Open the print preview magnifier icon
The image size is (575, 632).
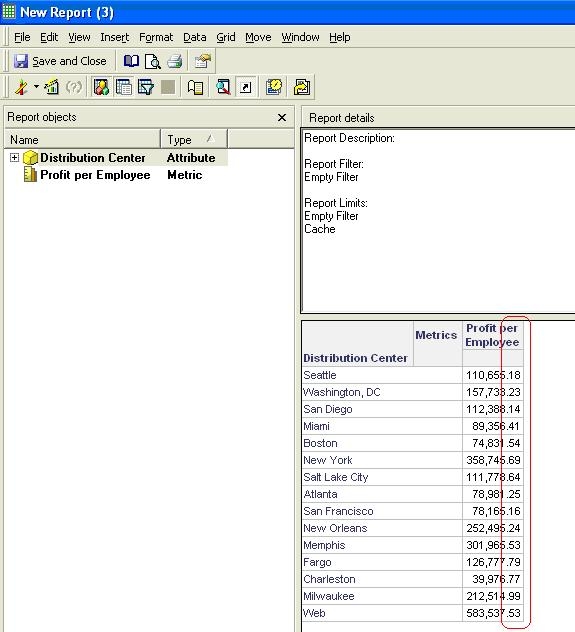coord(152,61)
